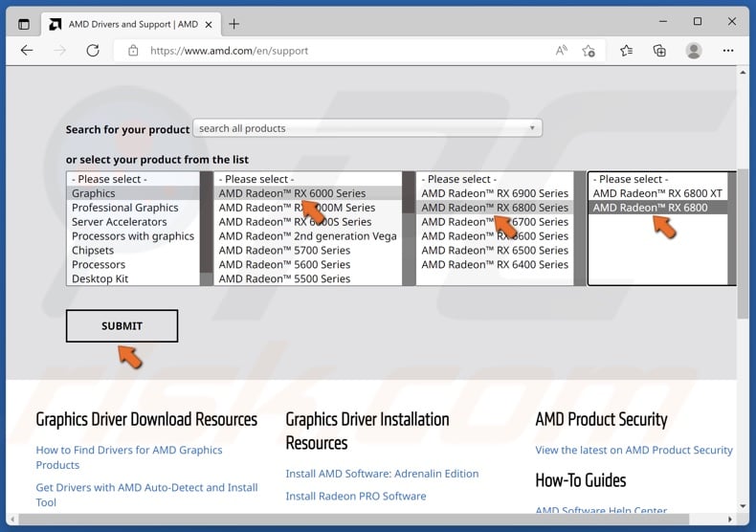This screenshot has height=532, width=756.
Task: Select Graphics in the product category list
Action: pyautogui.click(x=133, y=193)
